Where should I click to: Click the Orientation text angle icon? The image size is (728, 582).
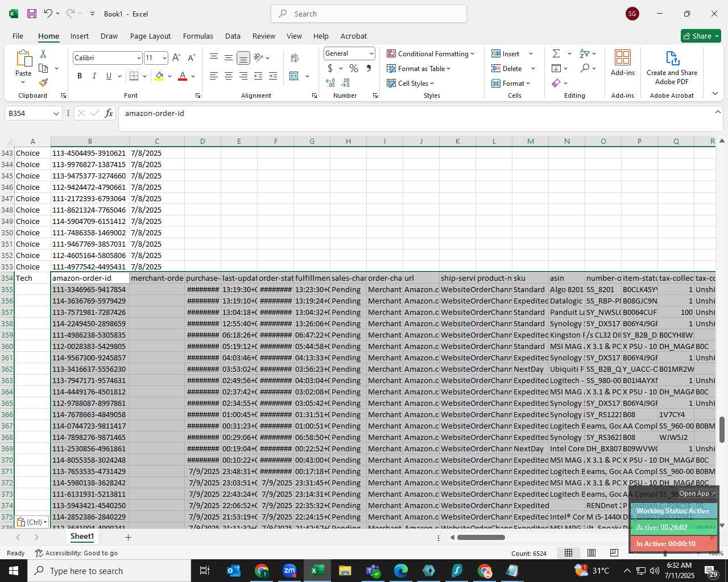point(259,57)
